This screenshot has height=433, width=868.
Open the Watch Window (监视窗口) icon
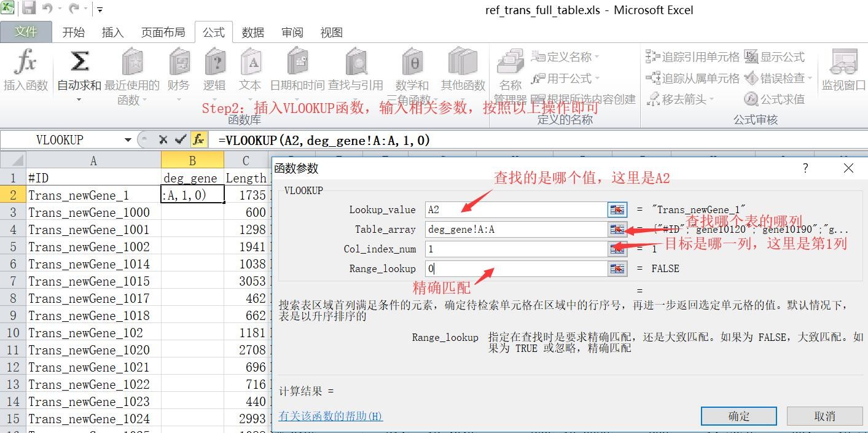click(843, 63)
